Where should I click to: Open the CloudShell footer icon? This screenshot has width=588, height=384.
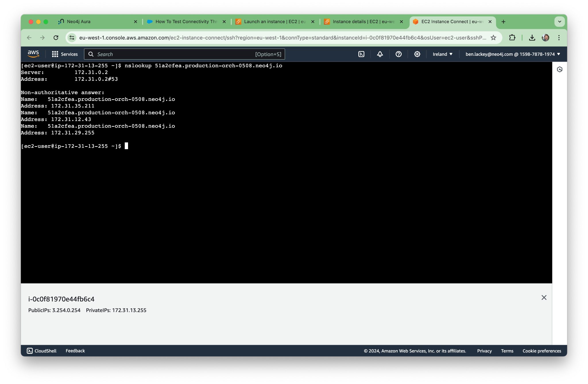pos(30,351)
